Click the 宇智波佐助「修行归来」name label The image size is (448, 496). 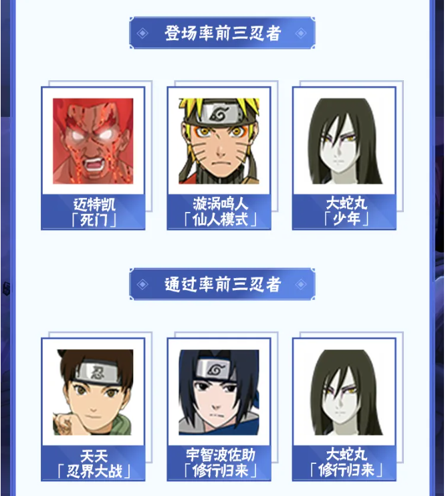click(x=219, y=463)
